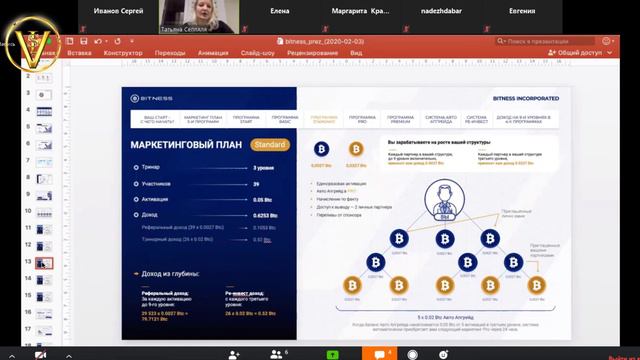
Task: Open the Вид ribbon tab
Action: pos(356,53)
